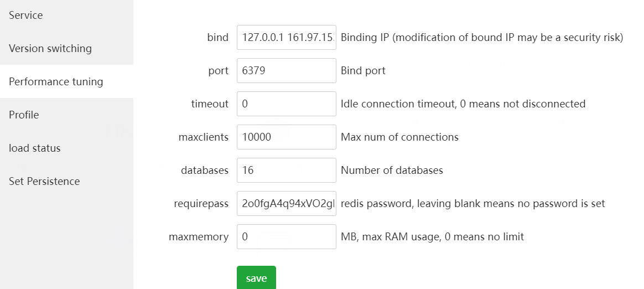Click the max RAM usage description
The image size is (644, 289).
(x=432, y=237)
